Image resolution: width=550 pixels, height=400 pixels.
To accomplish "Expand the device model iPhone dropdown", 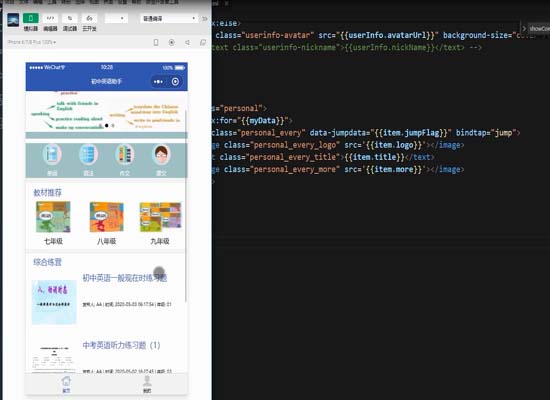I will pos(32,42).
